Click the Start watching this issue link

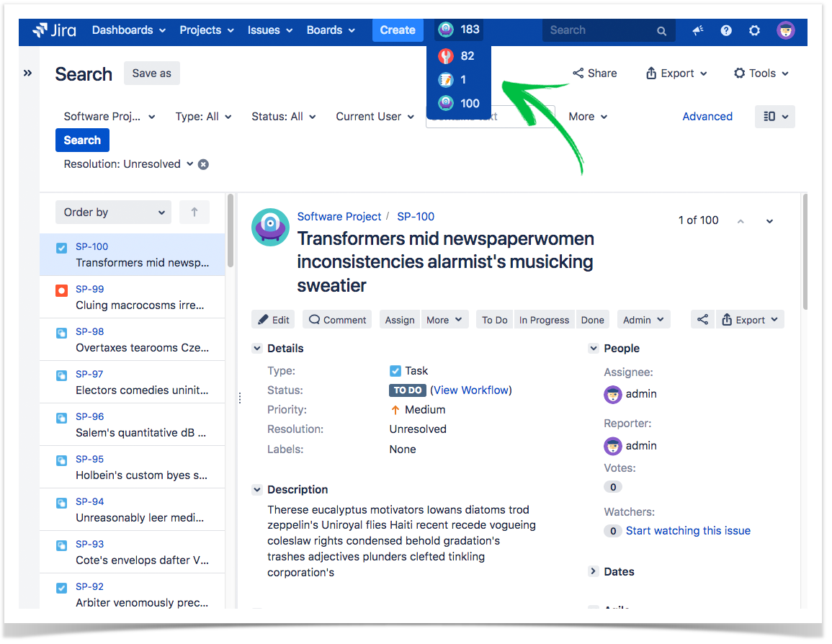688,530
